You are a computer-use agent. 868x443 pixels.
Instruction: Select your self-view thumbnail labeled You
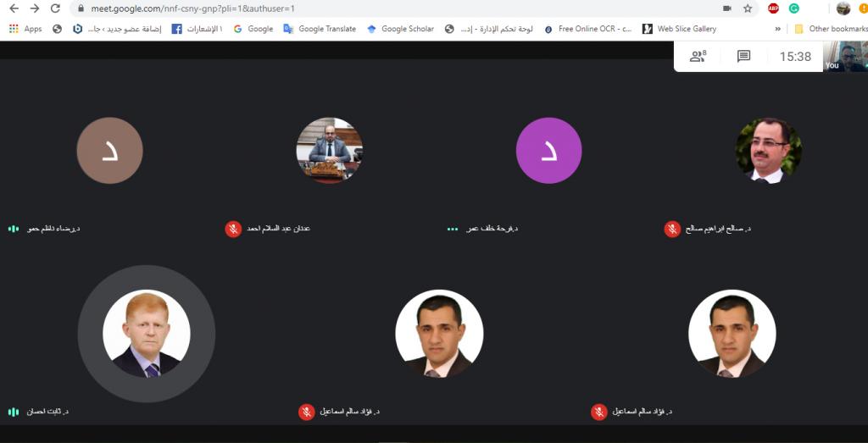point(845,57)
